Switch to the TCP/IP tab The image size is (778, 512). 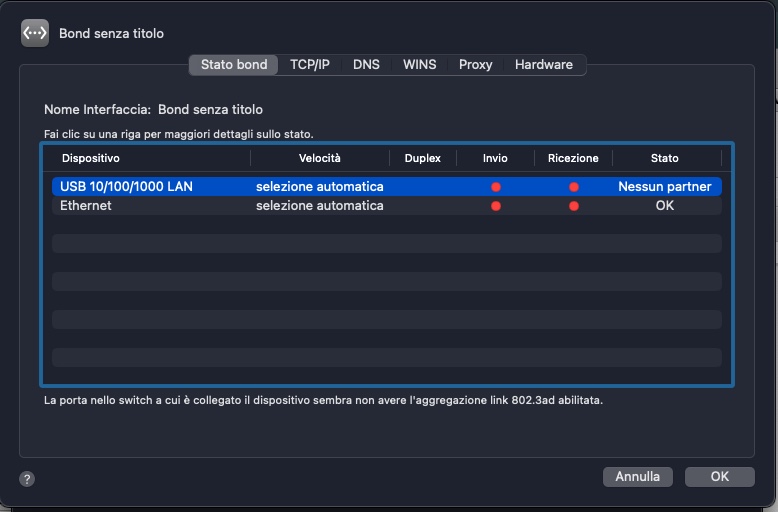tap(310, 65)
